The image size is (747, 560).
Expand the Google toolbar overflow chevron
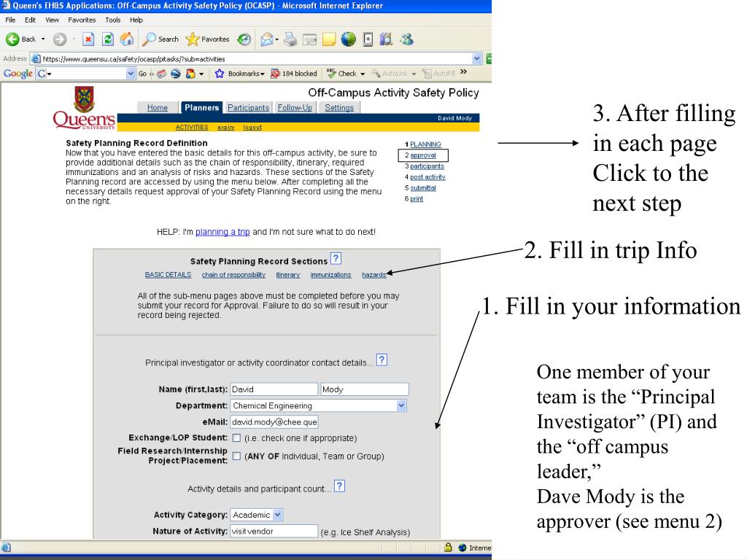[x=463, y=72]
